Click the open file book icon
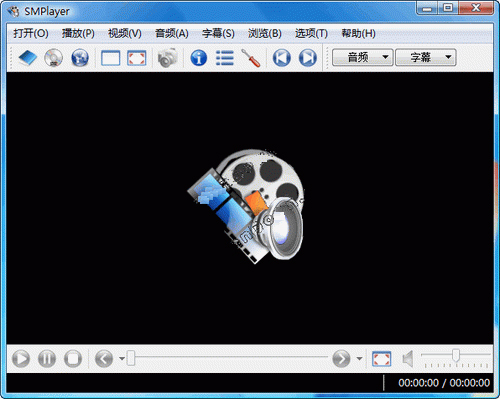 click(x=28, y=58)
